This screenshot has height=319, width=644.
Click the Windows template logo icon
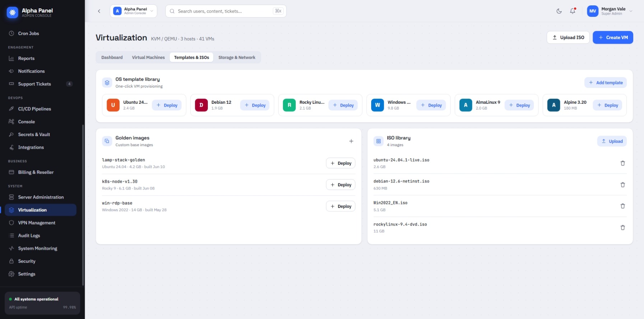tap(378, 105)
